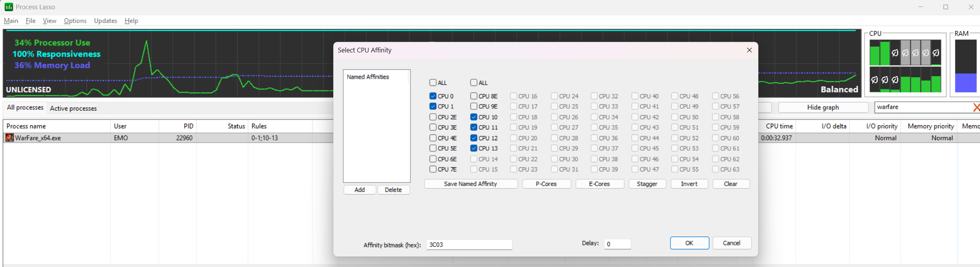Cancel the CPU affinity dialog

point(732,243)
